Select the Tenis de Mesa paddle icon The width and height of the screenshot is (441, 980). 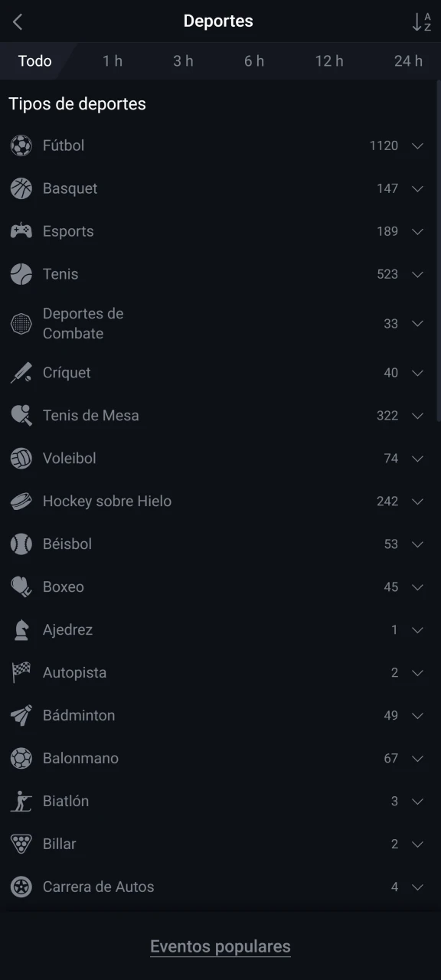coord(21,415)
